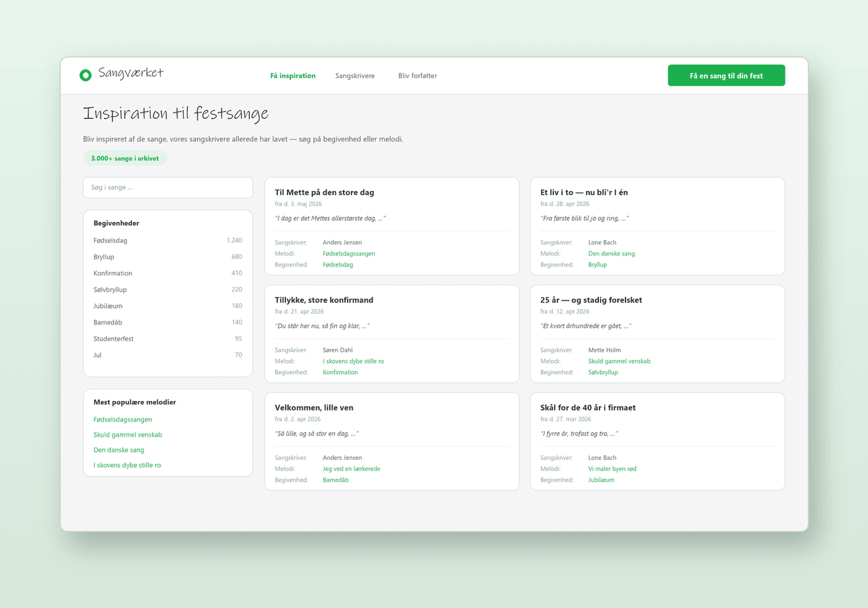Pick Barnedåb in the Begivenheder list
The height and width of the screenshot is (608, 868).
pyautogui.click(x=168, y=322)
